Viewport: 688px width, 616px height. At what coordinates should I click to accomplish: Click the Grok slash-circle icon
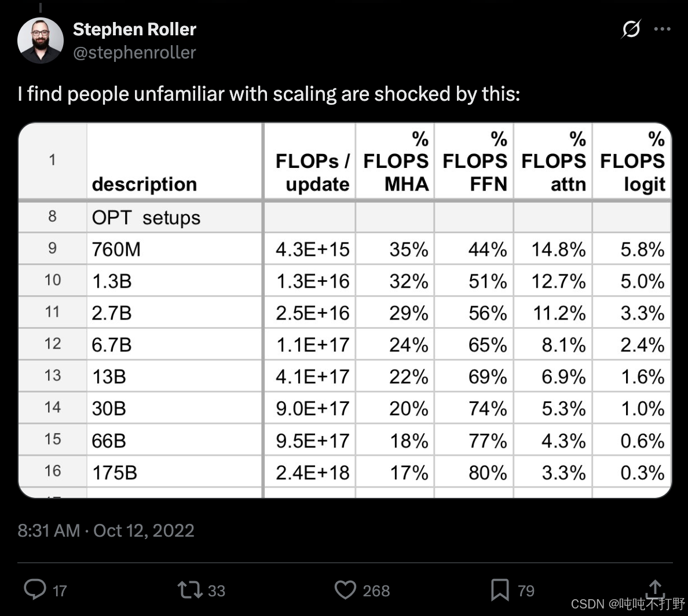[x=631, y=29]
